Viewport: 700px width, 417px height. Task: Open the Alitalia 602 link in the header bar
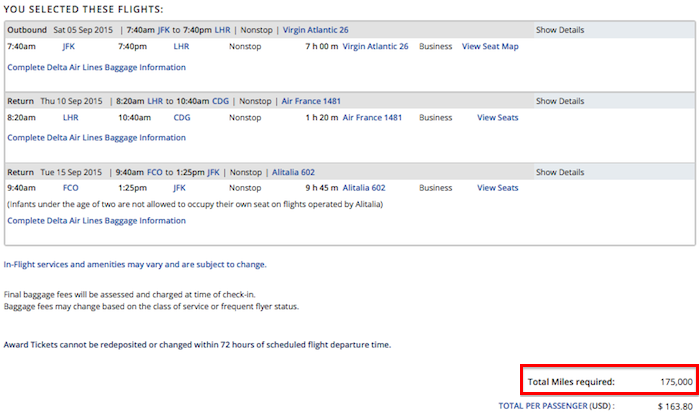click(x=293, y=172)
